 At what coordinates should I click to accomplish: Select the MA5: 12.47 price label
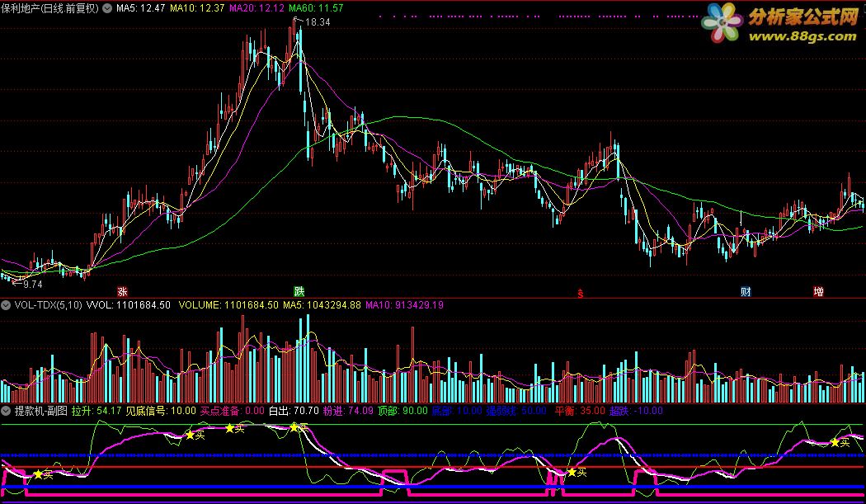[x=140, y=8]
